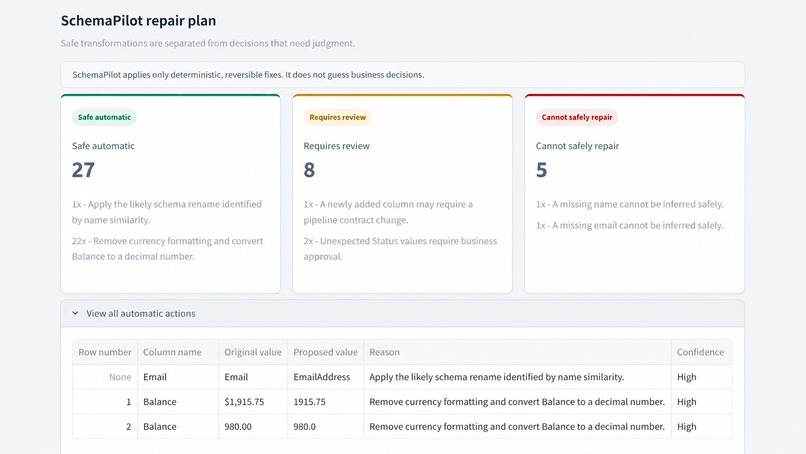This screenshot has width=806, height=454.
Task: Sort by Original value header
Action: pos(253,352)
